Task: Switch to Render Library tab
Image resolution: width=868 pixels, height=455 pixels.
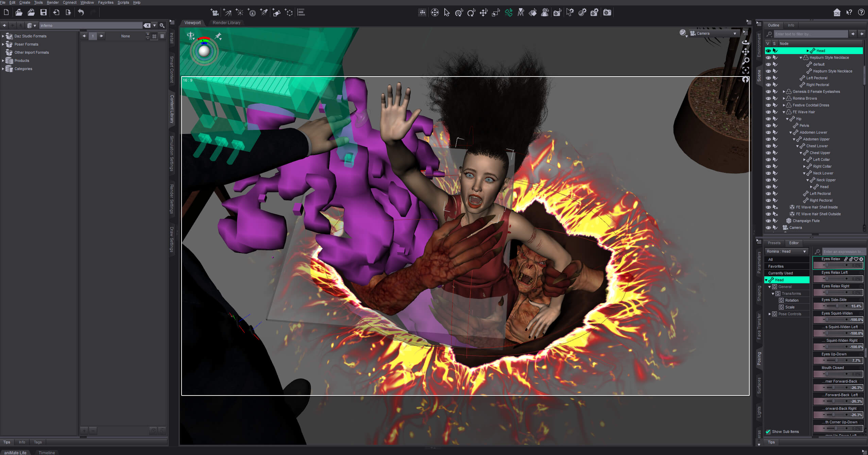Action: [x=226, y=23]
